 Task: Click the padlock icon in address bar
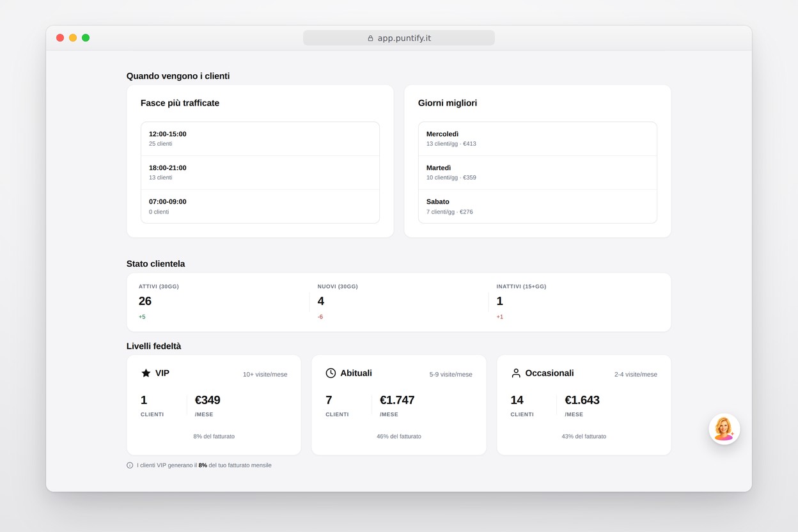point(370,38)
